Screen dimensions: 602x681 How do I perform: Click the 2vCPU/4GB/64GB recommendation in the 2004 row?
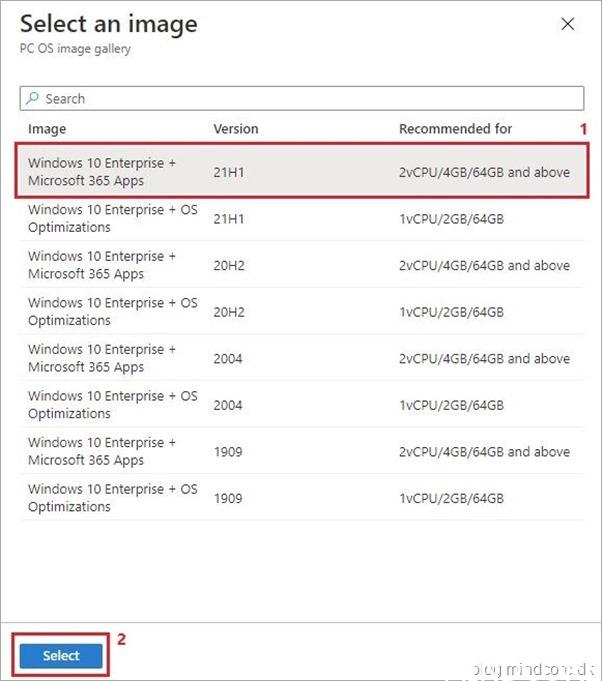click(484, 359)
